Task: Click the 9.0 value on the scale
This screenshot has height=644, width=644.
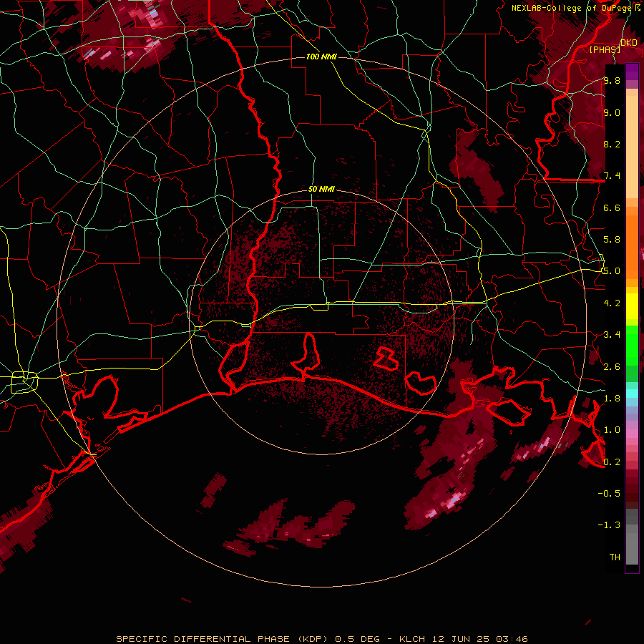Action: click(x=612, y=112)
